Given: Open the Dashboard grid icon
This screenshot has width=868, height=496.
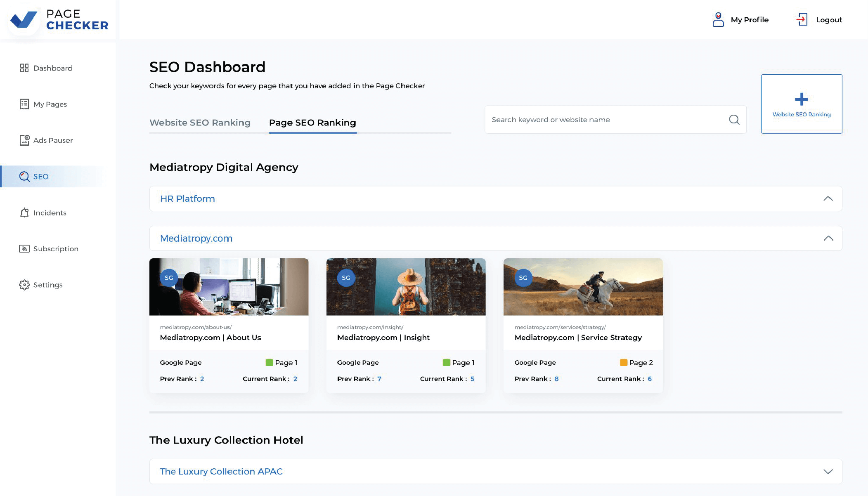Looking at the screenshot, I should click(x=24, y=68).
